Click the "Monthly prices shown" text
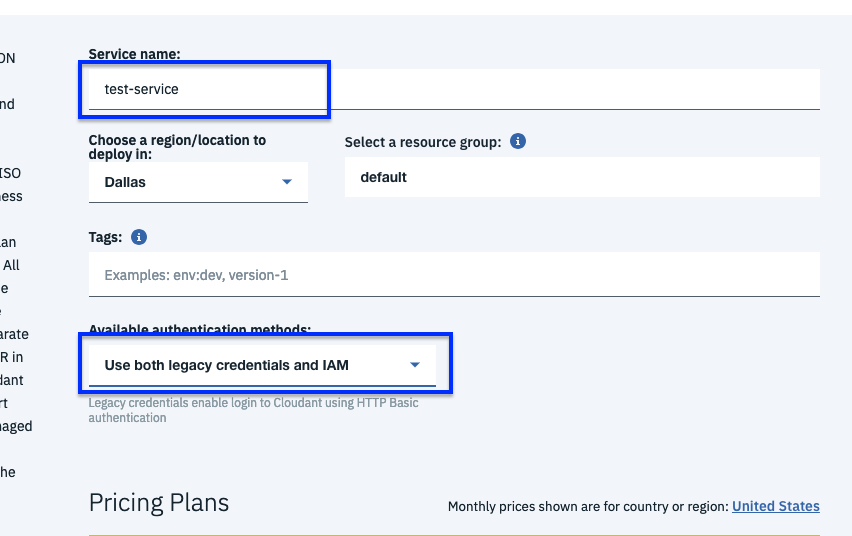The width and height of the screenshot is (852, 536). tap(588, 507)
